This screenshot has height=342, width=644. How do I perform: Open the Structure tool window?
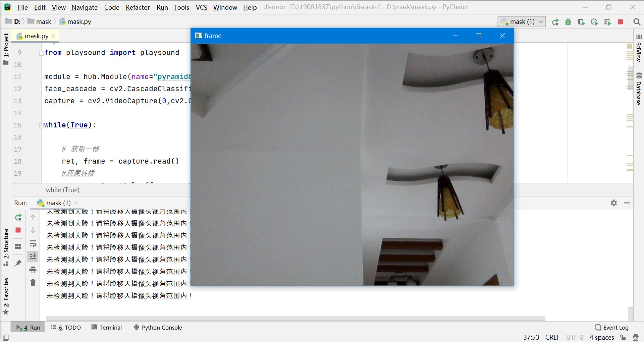(x=6, y=247)
